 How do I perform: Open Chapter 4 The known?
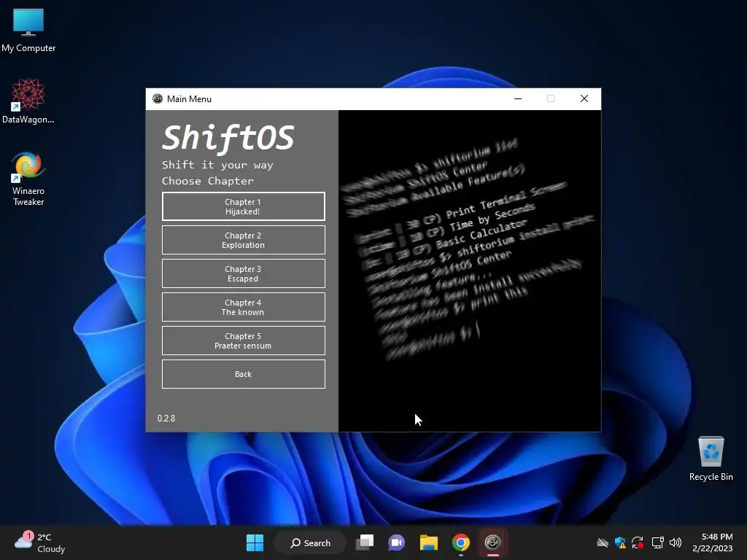coord(244,307)
